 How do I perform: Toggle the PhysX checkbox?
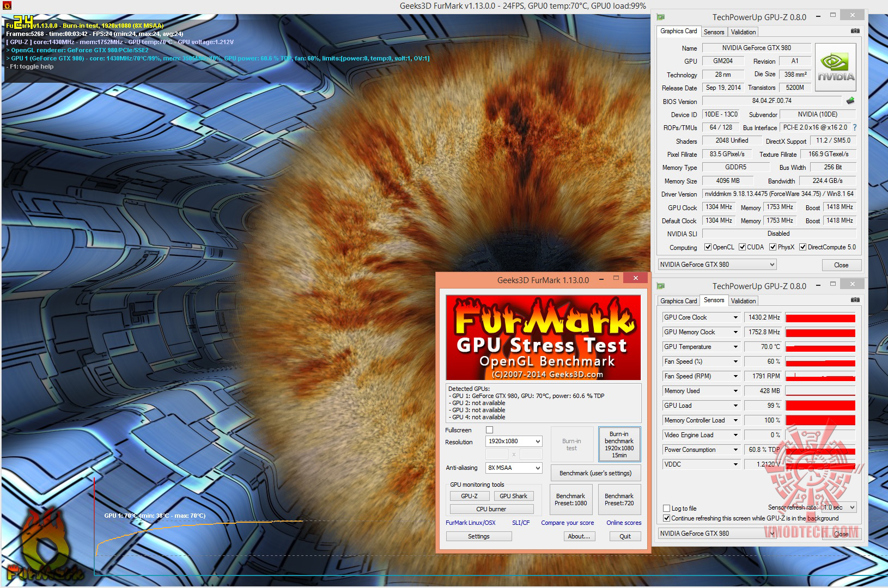coord(773,247)
